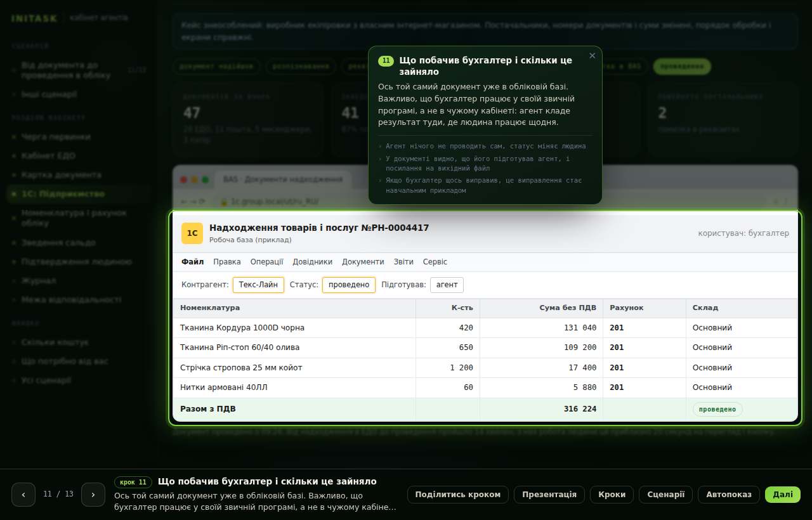
Task: Open the Файл menu
Action: [193, 262]
